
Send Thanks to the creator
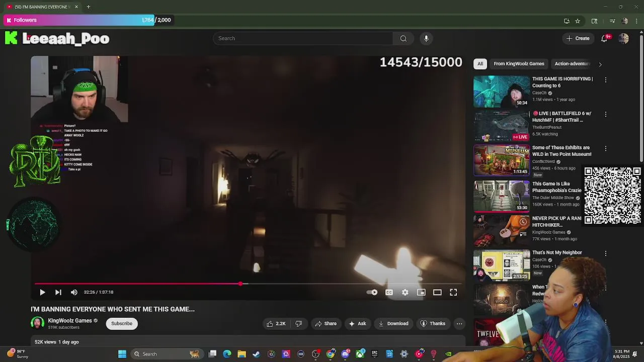(433, 323)
